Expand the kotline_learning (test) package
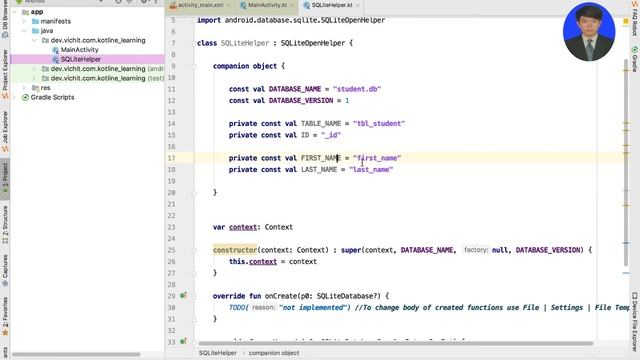 34,78
